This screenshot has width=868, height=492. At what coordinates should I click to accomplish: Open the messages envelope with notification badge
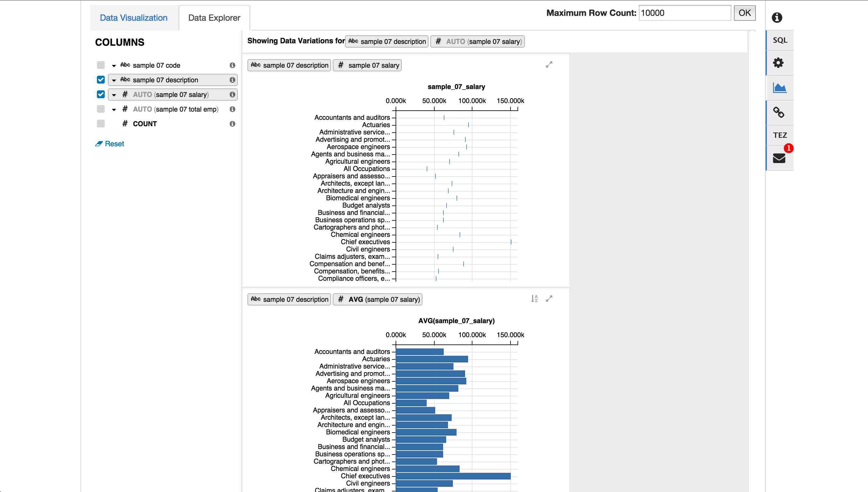point(779,159)
